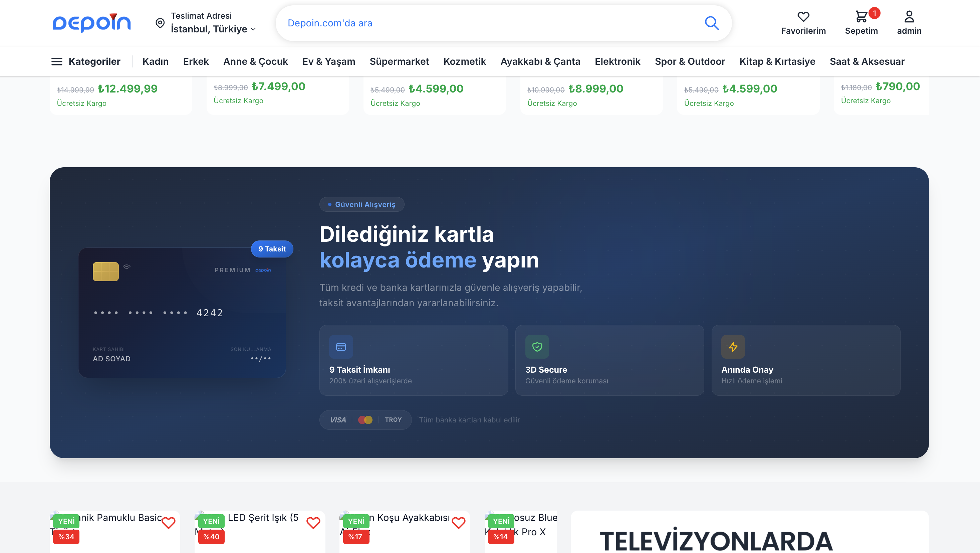Click the 9 Taksit badge

click(272, 249)
